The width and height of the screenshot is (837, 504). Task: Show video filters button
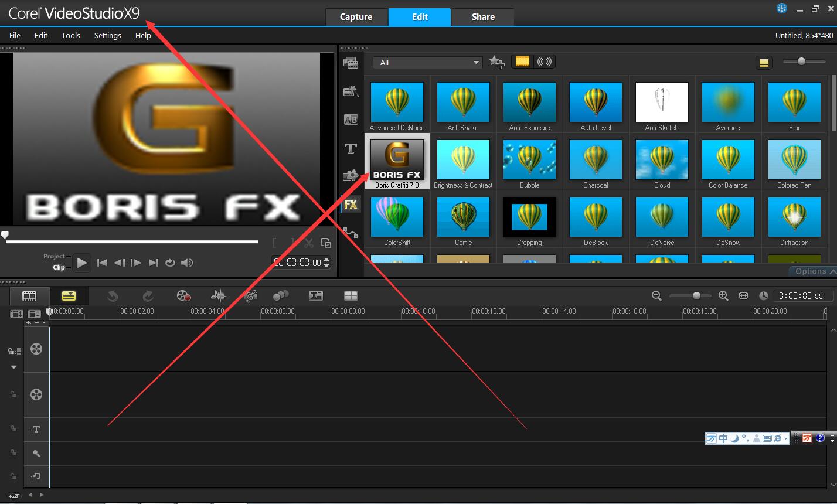tap(522, 62)
